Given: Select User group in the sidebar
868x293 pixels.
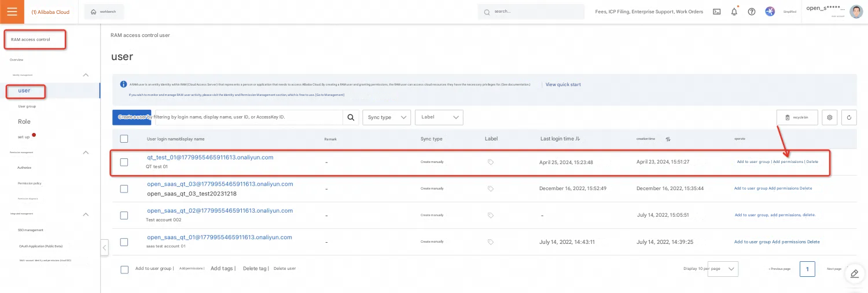Looking at the screenshot, I should tap(27, 106).
